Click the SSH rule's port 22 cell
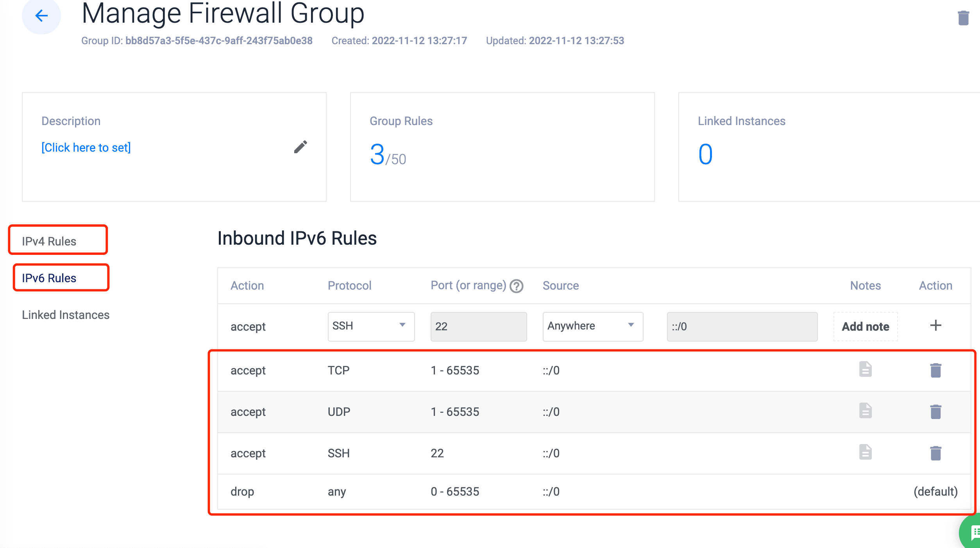 pos(437,453)
